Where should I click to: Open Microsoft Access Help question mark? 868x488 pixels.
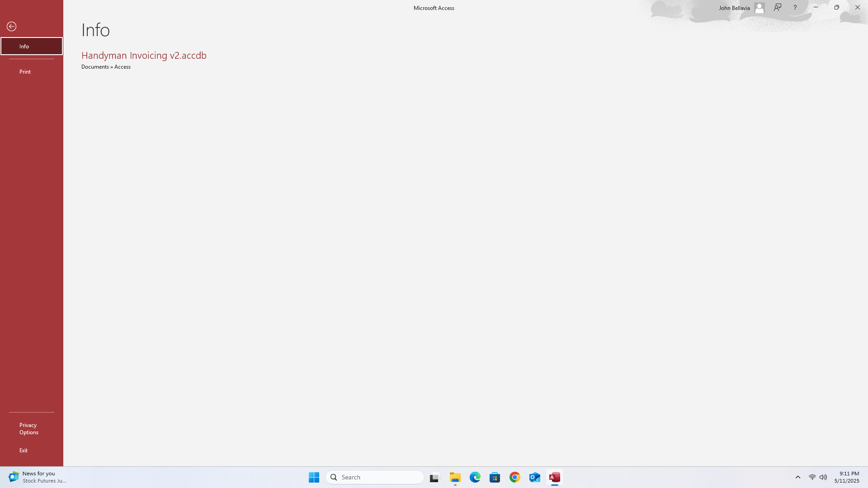[795, 7]
